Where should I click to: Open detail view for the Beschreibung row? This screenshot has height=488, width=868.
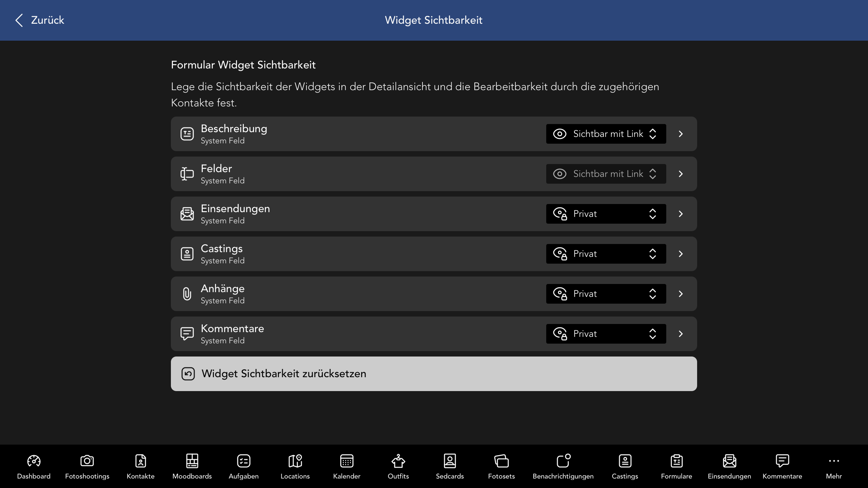tap(682, 134)
